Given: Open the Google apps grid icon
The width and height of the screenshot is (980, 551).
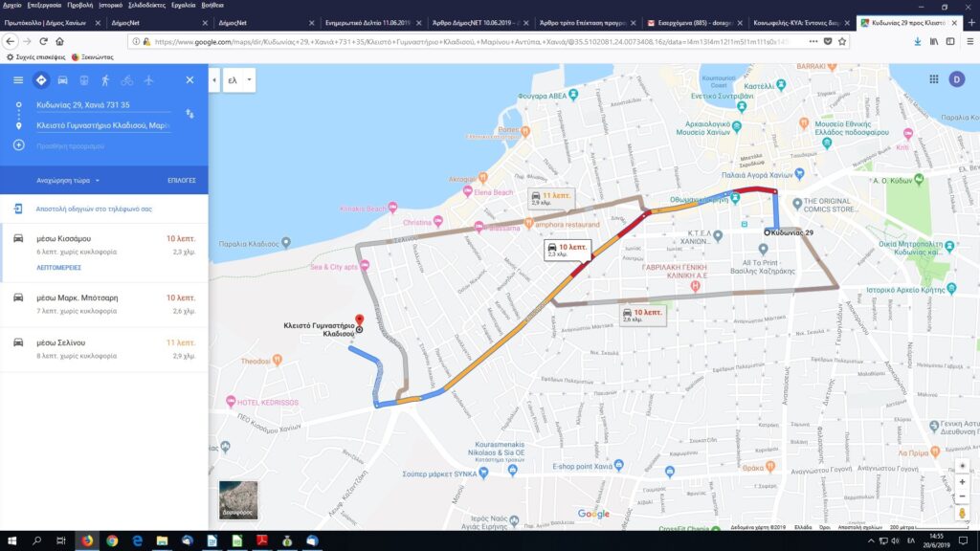Looking at the screenshot, I should point(933,79).
